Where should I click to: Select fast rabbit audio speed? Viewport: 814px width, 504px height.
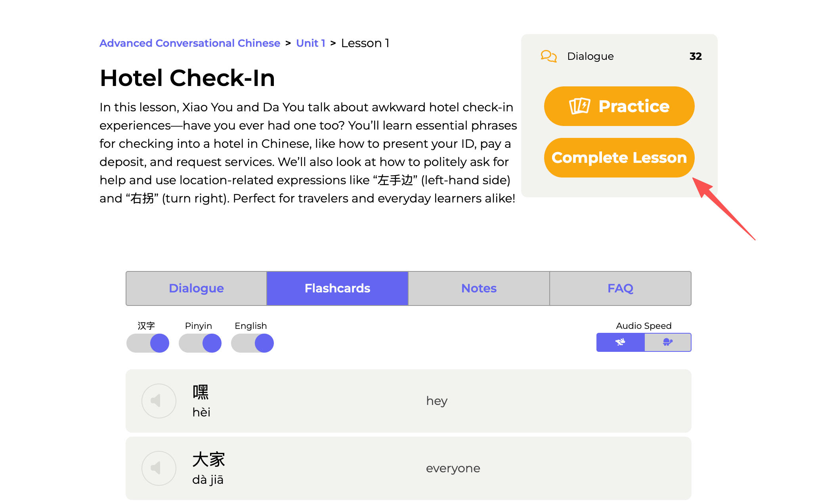click(620, 342)
